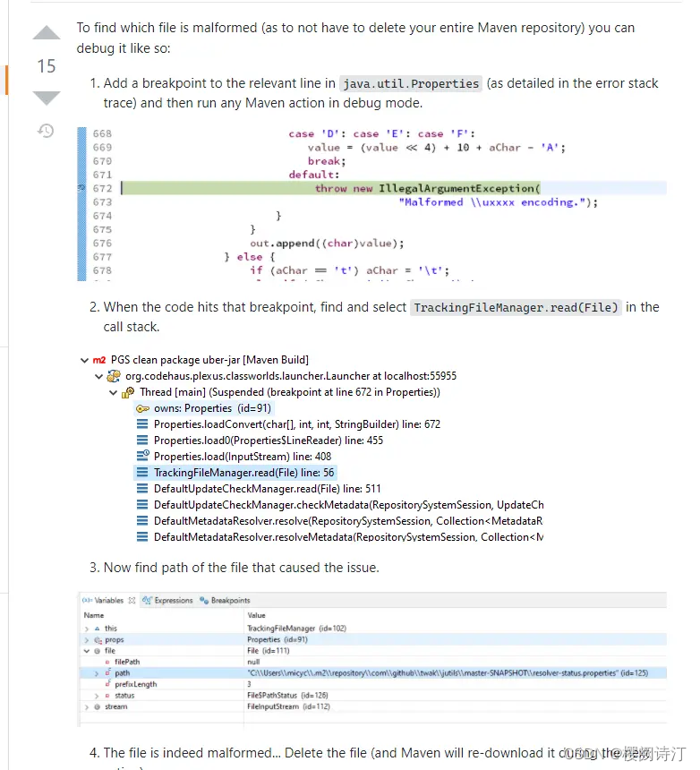Image resolution: width=700 pixels, height=770 pixels.
Task: Click the suspended thread icon
Action: pyautogui.click(x=128, y=392)
